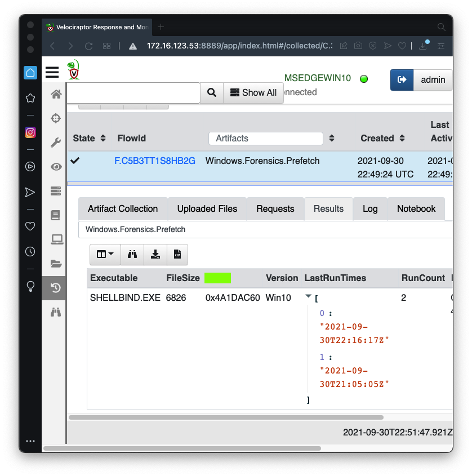Viewport: 472px width, 476px height.
Task: Select Velociraptor Response browser tab
Action: 97,28
